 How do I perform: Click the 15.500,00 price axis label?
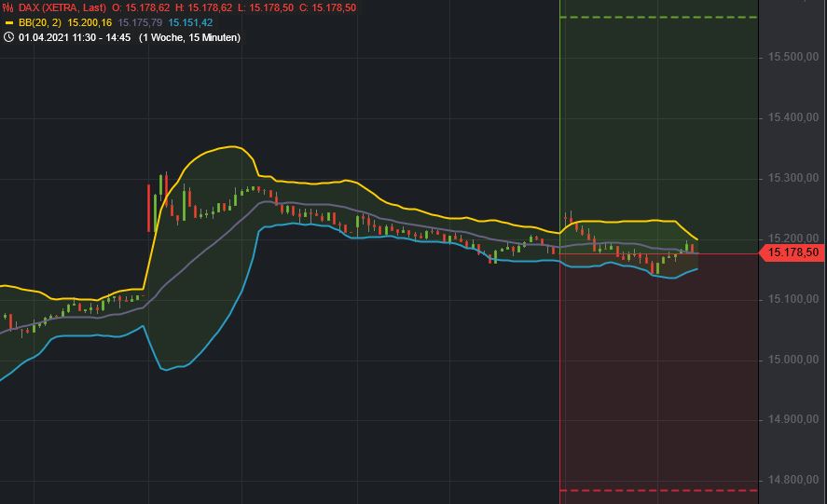tap(793, 57)
